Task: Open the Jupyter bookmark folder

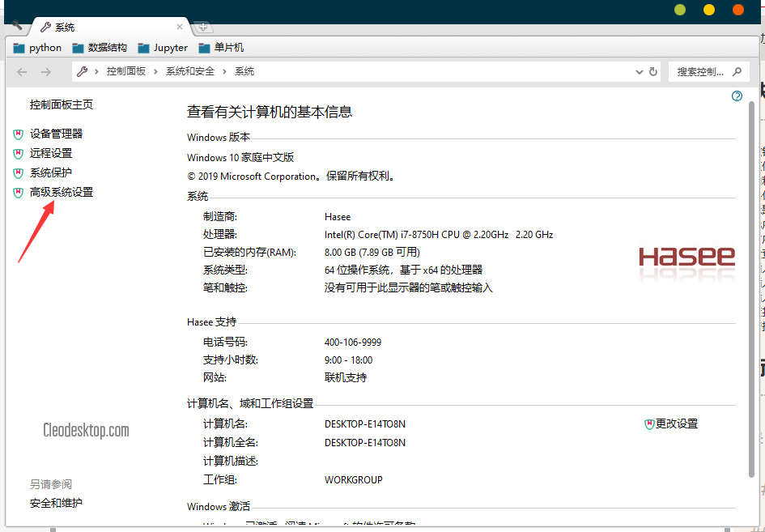Action: click(x=163, y=48)
